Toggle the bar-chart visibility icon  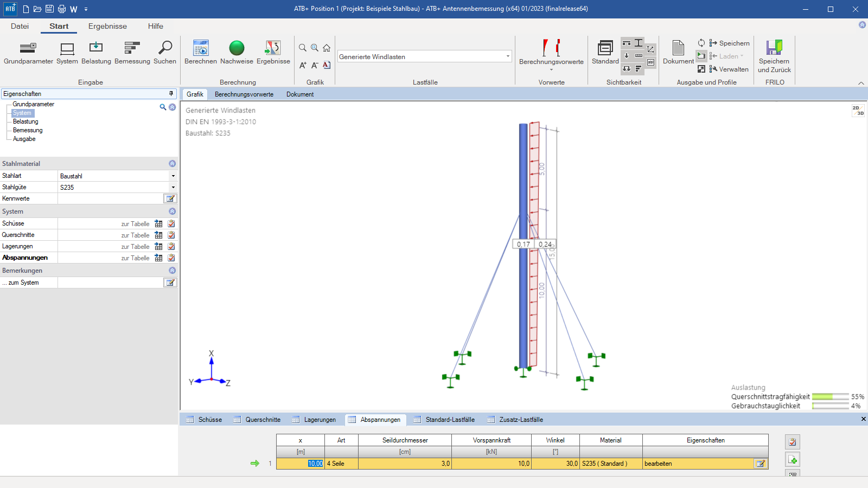click(x=639, y=69)
